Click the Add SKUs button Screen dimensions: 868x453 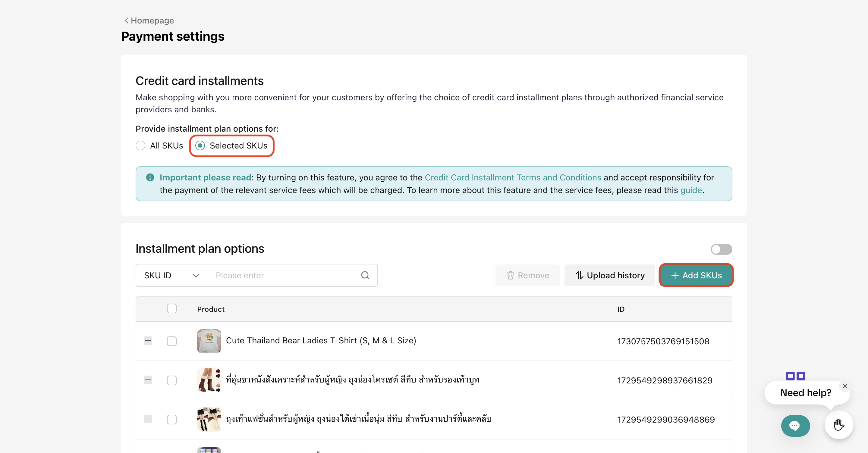point(696,275)
